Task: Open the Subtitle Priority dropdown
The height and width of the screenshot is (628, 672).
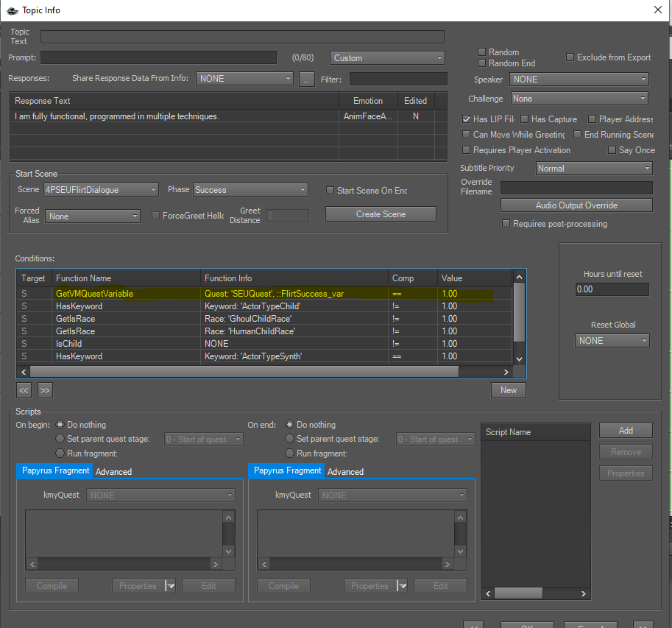Action: click(x=594, y=169)
